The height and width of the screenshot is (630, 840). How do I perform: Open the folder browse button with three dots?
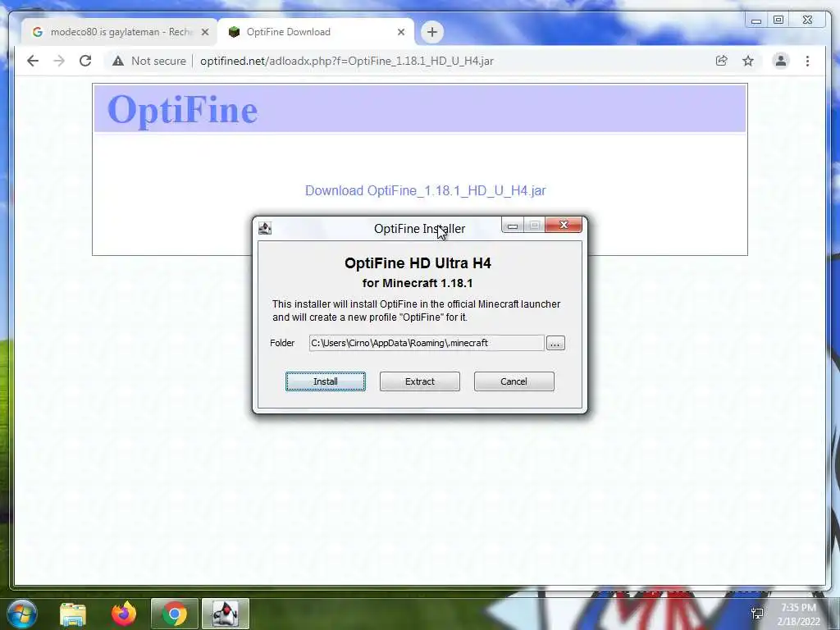pyautogui.click(x=555, y=344)
